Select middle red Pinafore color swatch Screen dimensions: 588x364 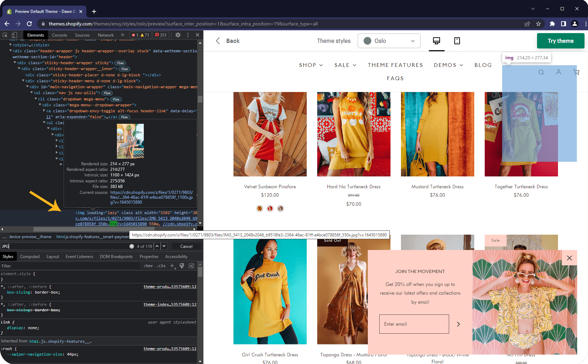270,208
